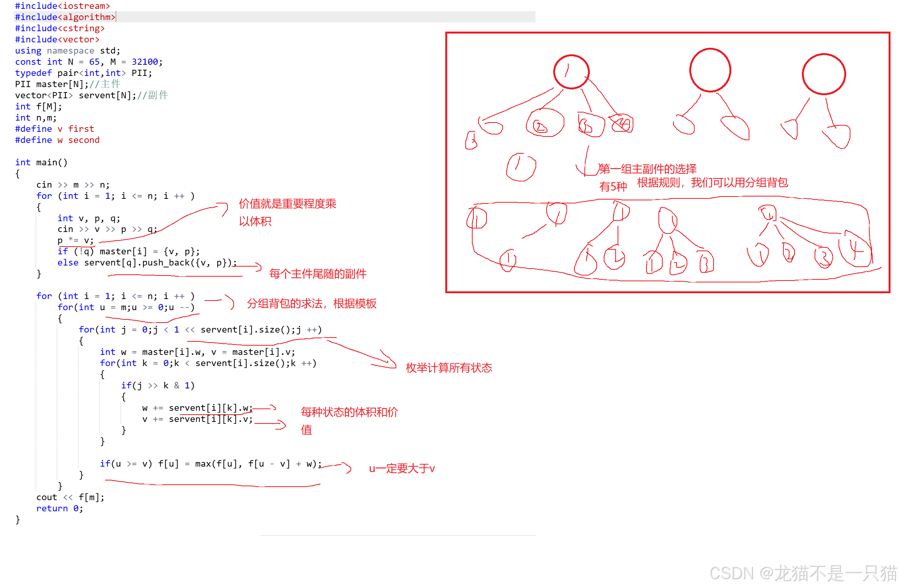Click the annotation 'u一定要大于v'
Viewport: 899px width, 588px height.
point(402,468)
